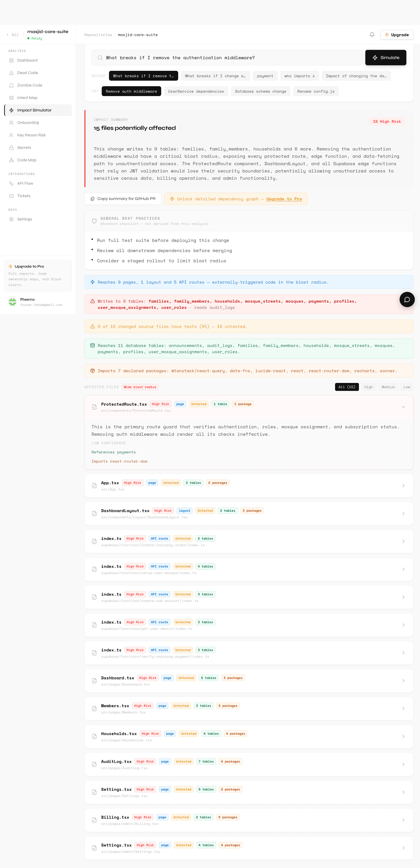This screenshot has width=420, height=868.
Task: Click the Tickets icon
Action: [11, 196]
